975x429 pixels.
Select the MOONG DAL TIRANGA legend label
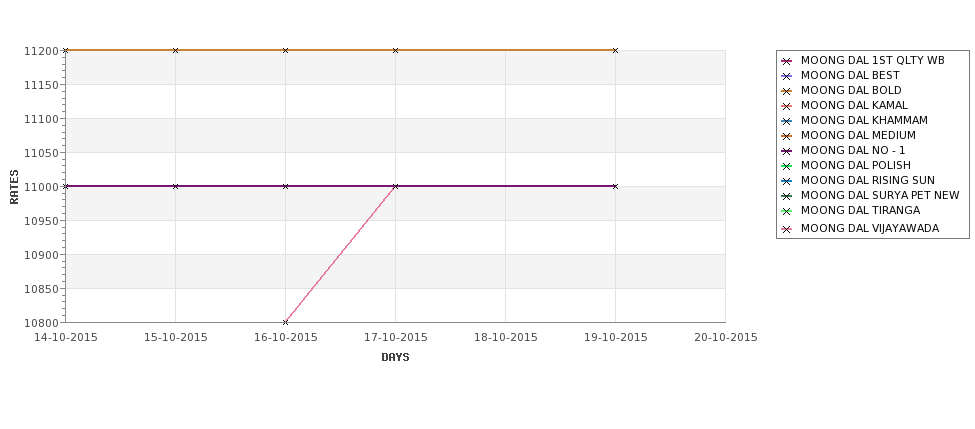coord(860,210)
